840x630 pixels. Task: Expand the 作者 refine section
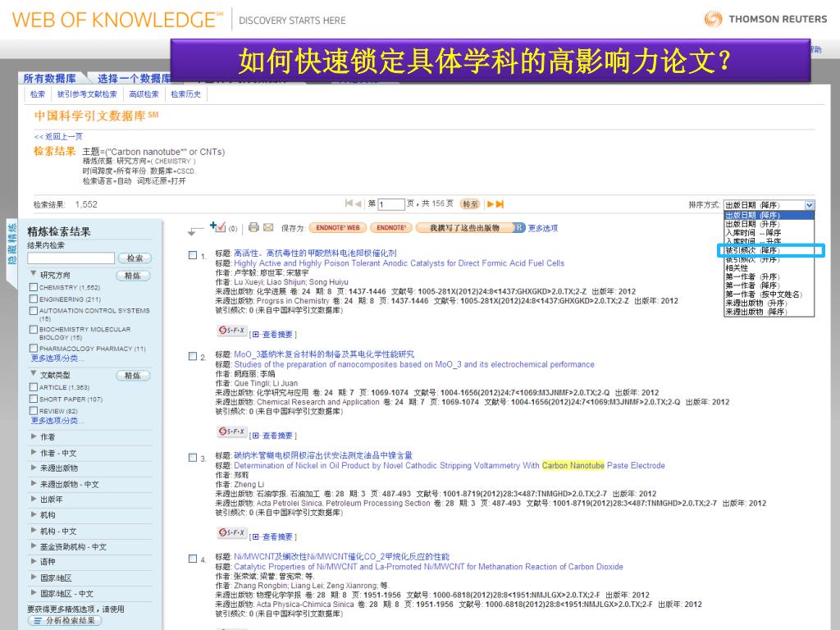[34, 436]
